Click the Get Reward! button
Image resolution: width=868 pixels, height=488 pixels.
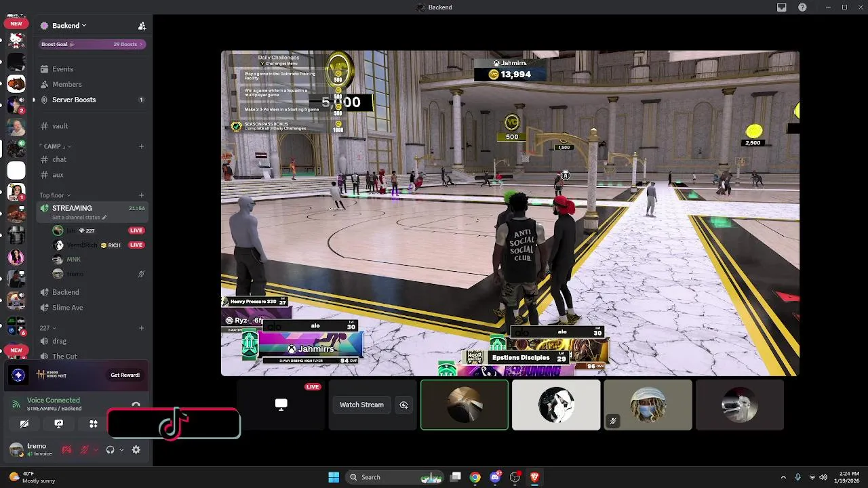tap(125, 375)
